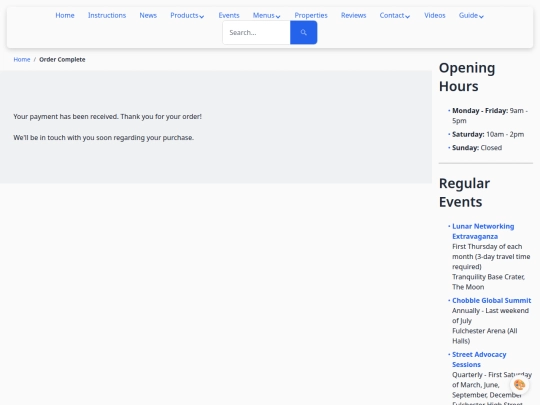Open the palette theme switcher icon
The height and width of the screenshot is (405, 540).
pyautogui.click(x=519, y=384)
